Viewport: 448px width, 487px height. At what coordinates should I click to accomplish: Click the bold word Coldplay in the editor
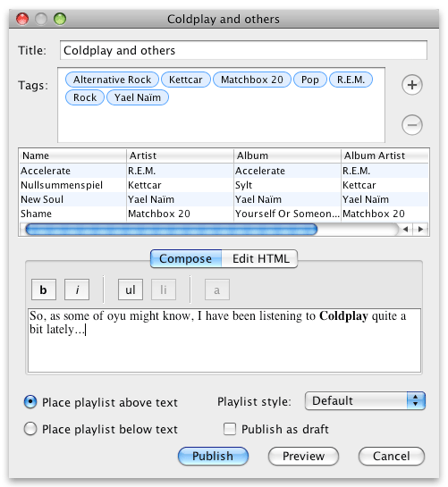coord(344,316)
